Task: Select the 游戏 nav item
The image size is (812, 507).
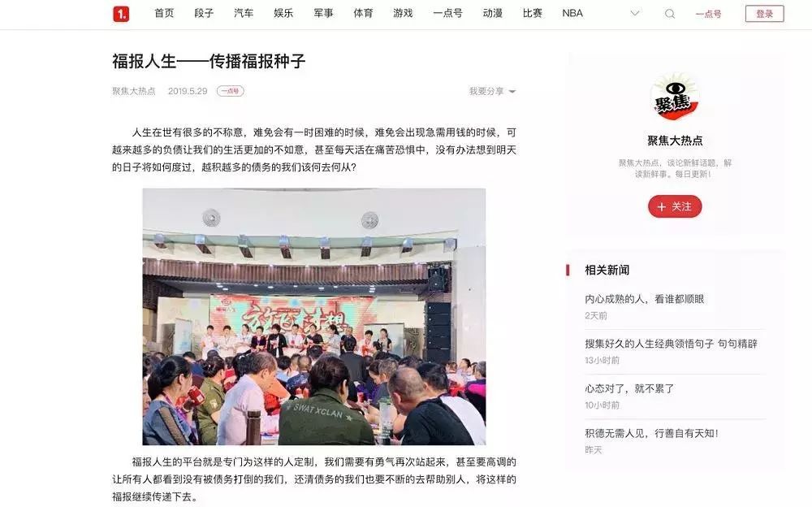Action: coord(403,14)
